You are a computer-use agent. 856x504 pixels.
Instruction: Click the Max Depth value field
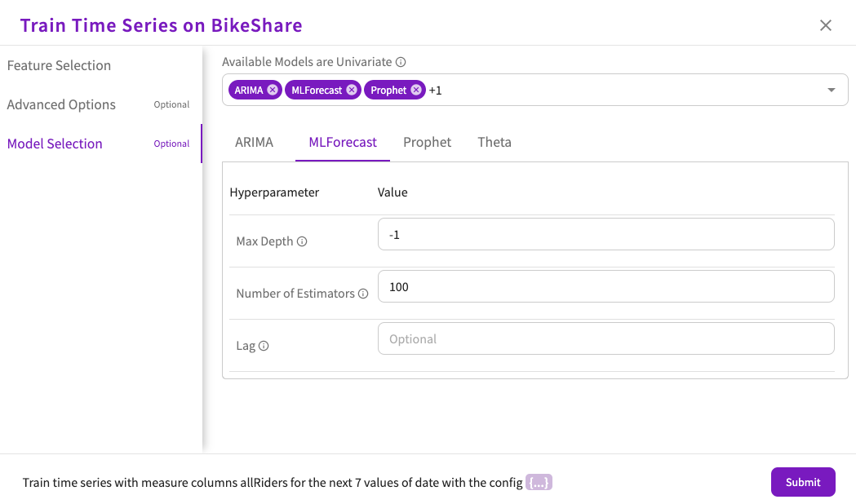click(606, 235)
